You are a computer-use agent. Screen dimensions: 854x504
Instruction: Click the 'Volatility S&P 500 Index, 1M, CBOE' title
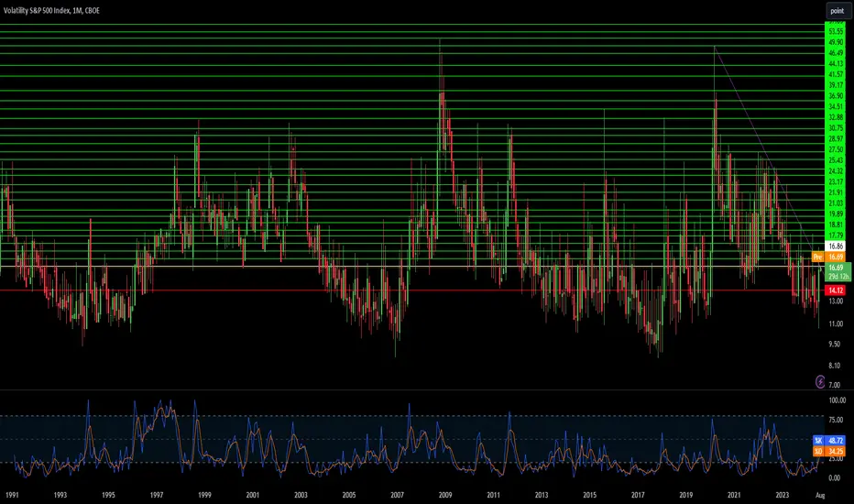(51, 10)
